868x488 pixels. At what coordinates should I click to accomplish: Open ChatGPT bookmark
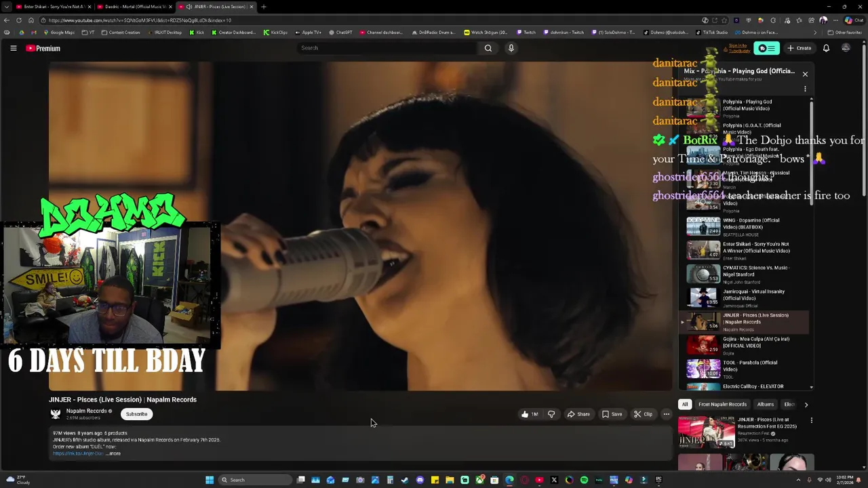pyautogui.click(x=341, y=33)
